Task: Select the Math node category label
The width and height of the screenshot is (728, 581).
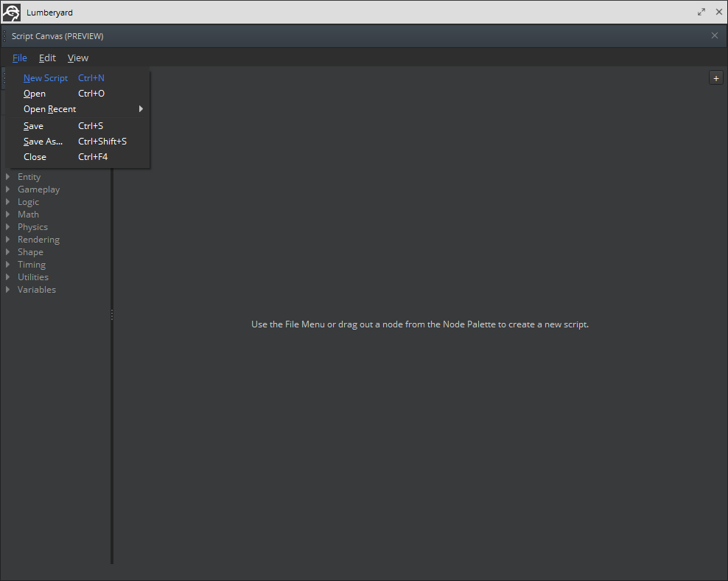Action: 28,215
